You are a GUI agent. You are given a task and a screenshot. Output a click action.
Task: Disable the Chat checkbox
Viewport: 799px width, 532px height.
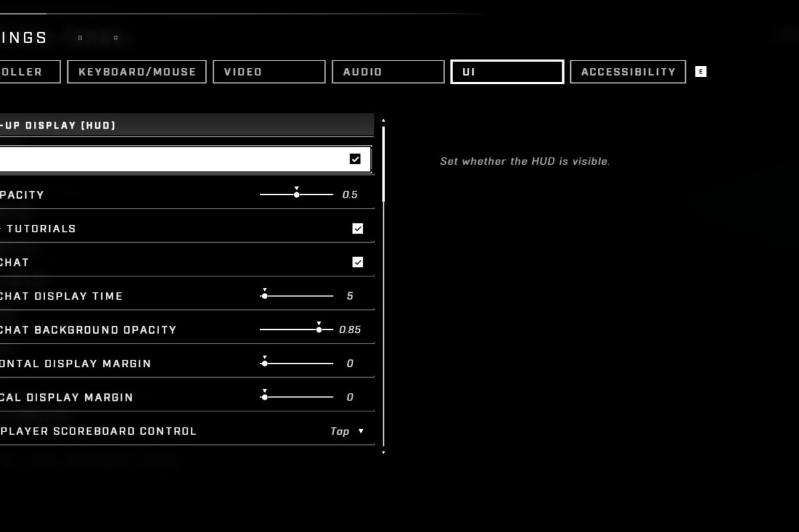pos(358,263)
